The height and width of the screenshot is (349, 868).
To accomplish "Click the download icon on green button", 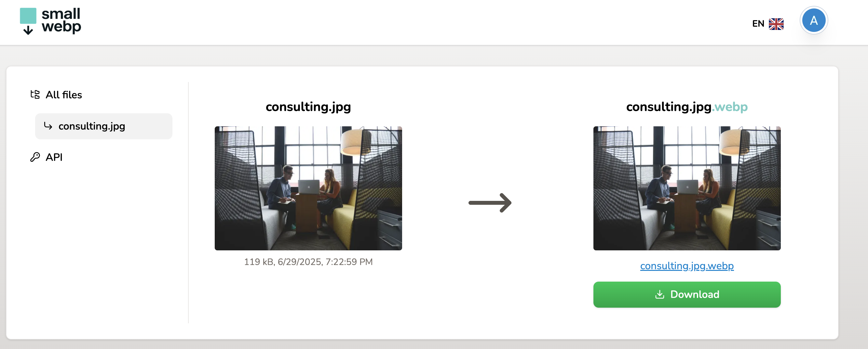I will coord(659,294).
